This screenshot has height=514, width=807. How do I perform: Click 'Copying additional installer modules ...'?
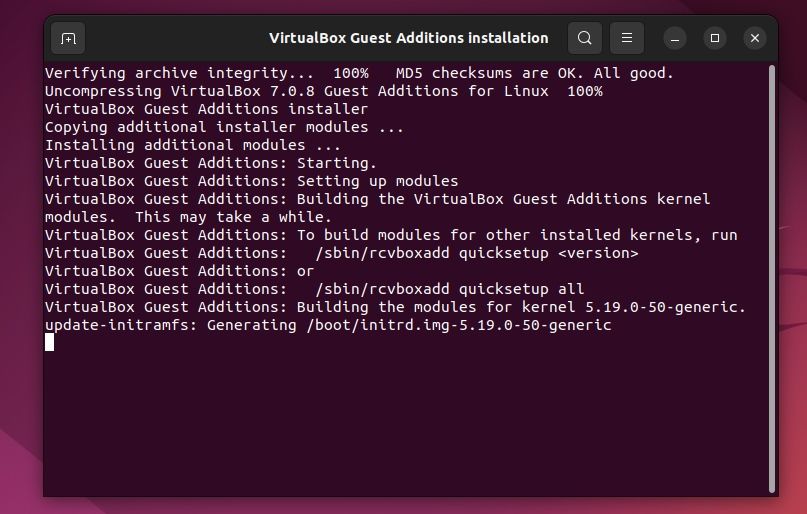click(x=224, y=127)
